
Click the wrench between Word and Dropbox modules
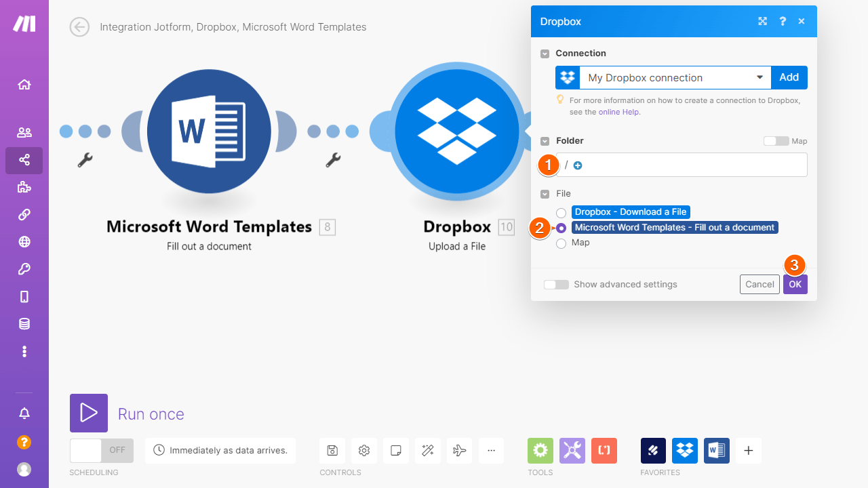[x=332, y=160]
